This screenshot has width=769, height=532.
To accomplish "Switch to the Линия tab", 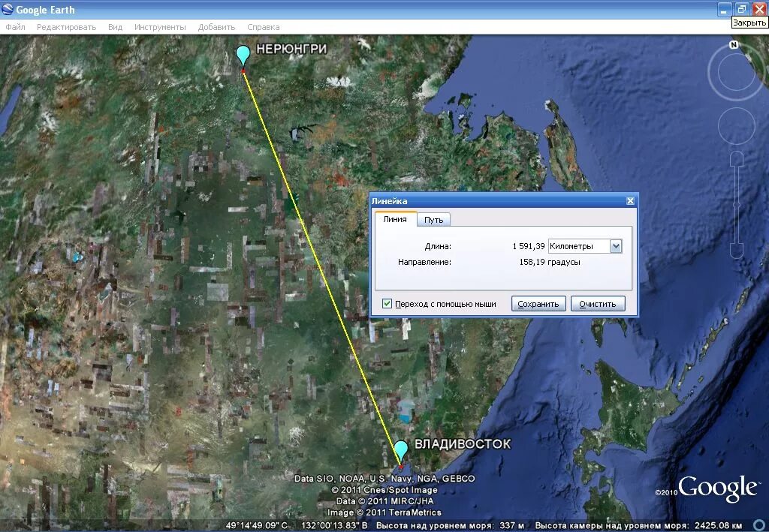I will coord(395,219).
